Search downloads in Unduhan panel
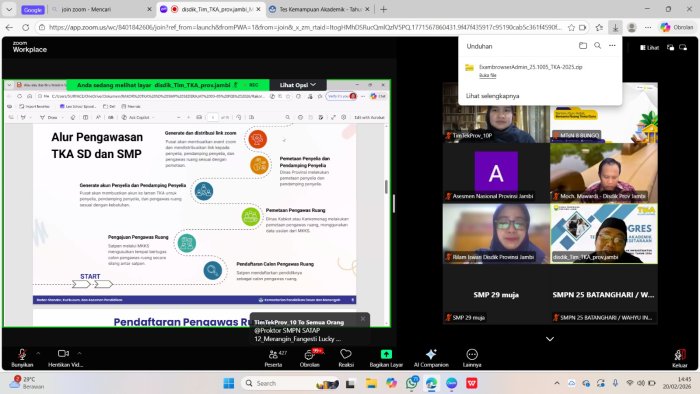 tap(597, 46)
